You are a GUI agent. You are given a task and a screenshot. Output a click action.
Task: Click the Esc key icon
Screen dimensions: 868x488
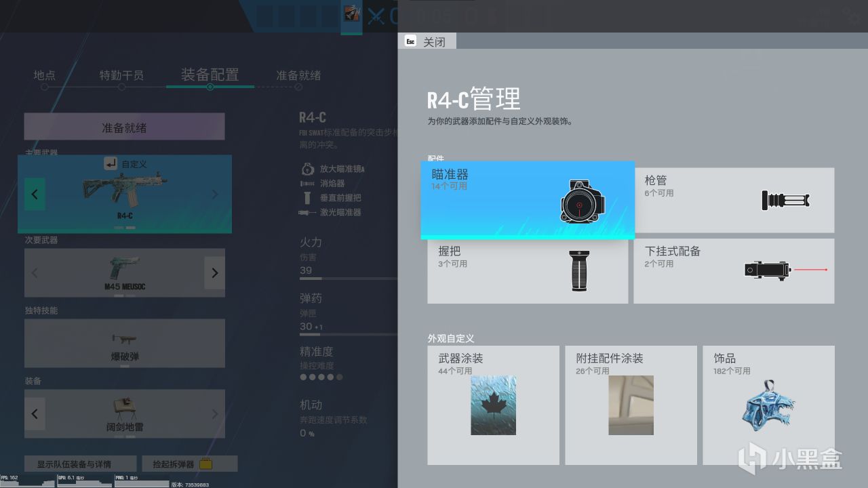pos(410,41)
